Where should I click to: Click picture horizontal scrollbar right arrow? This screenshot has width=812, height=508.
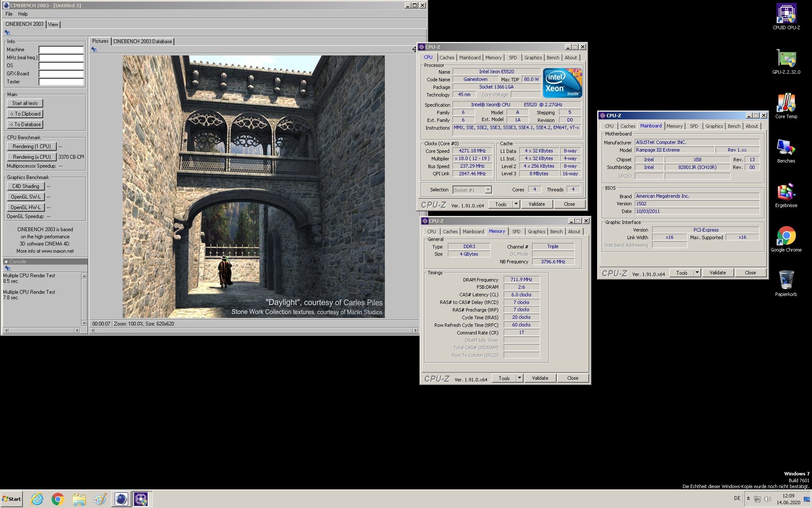pyautogui.click(x=415, y=330)
